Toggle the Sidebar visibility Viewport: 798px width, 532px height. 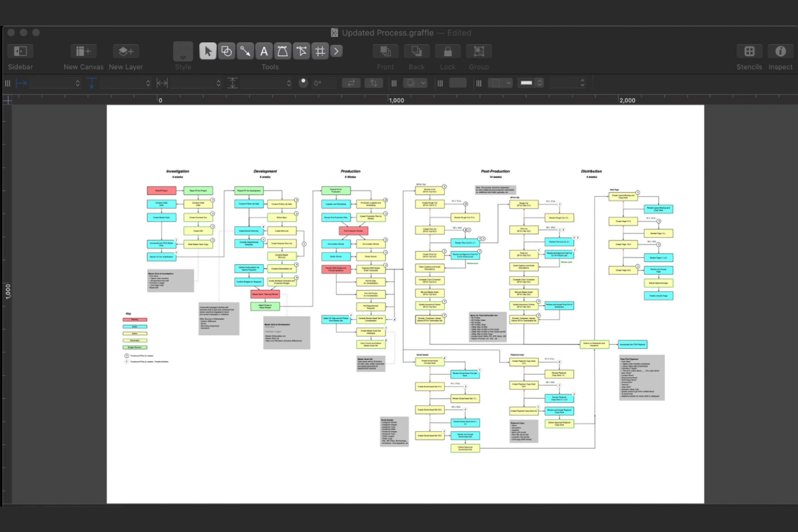pyautogui.click(x=20, y=51)
